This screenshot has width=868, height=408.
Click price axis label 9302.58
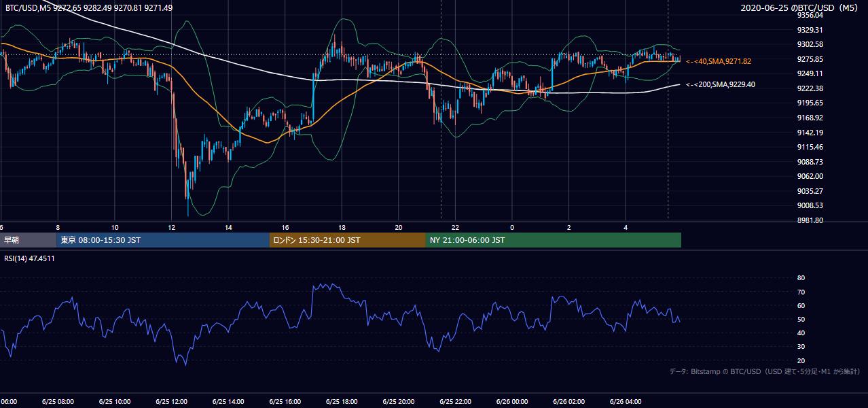(x=810, y=44)
